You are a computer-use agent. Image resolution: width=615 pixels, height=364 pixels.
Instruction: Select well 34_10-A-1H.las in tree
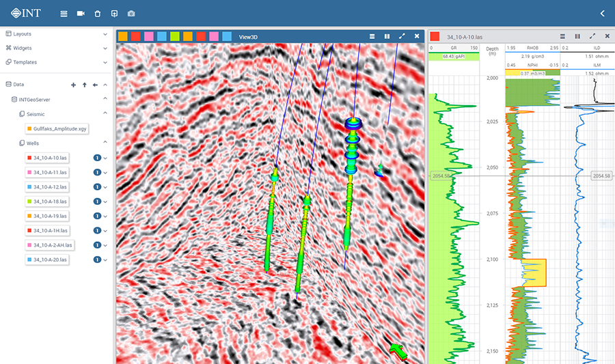(46, 230)
